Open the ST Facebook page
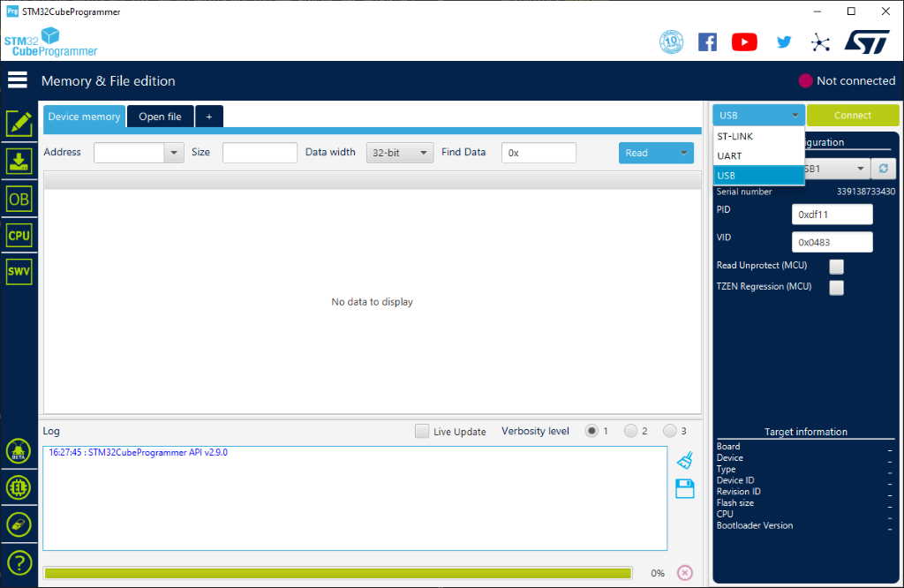The height and width of the screenshot is (588, 904). [707, 42]
